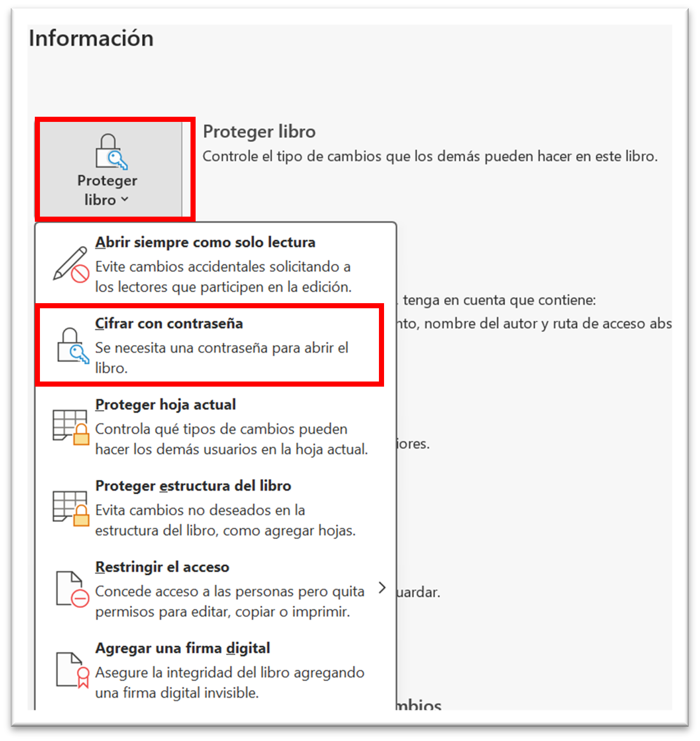Click the 'Controle el tipo de cambios' description
This screenshot has width=700, height=741.
pos(430,156)
